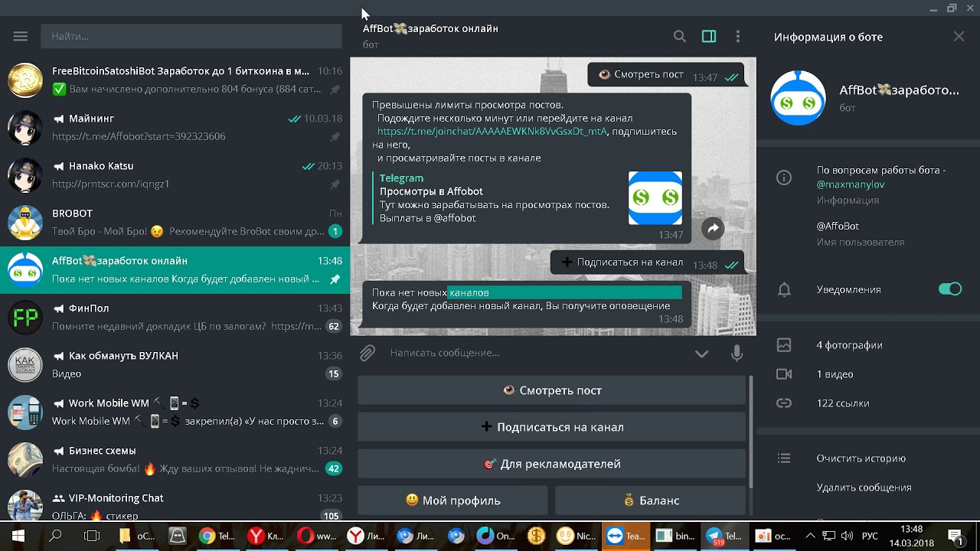Switch input language РУС indicator
Screen dimensions: 980x551
(x=870, y=536)
